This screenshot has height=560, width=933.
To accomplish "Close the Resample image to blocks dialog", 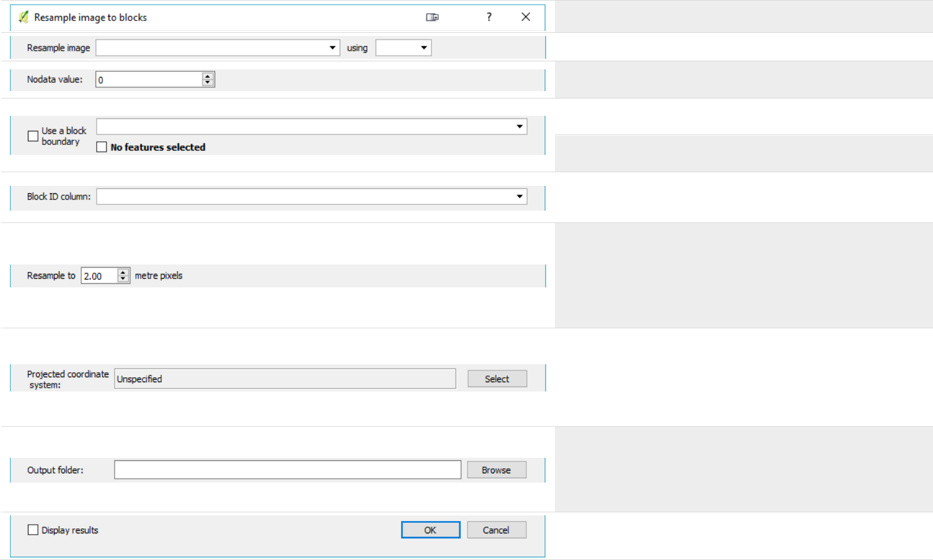I will point(526,17).
